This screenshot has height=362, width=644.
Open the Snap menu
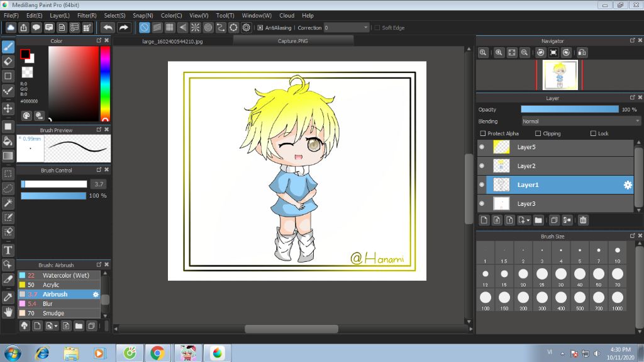tap(143, 15)
